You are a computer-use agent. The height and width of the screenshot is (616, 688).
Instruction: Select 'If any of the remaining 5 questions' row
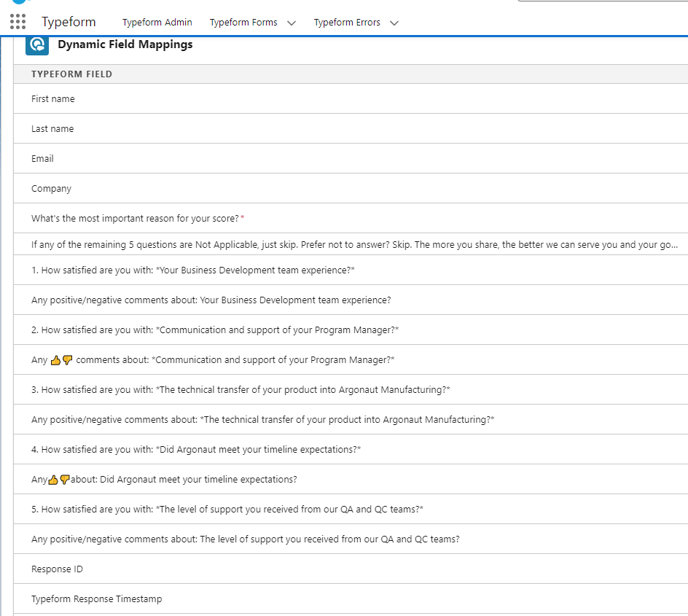coord(351,244)
